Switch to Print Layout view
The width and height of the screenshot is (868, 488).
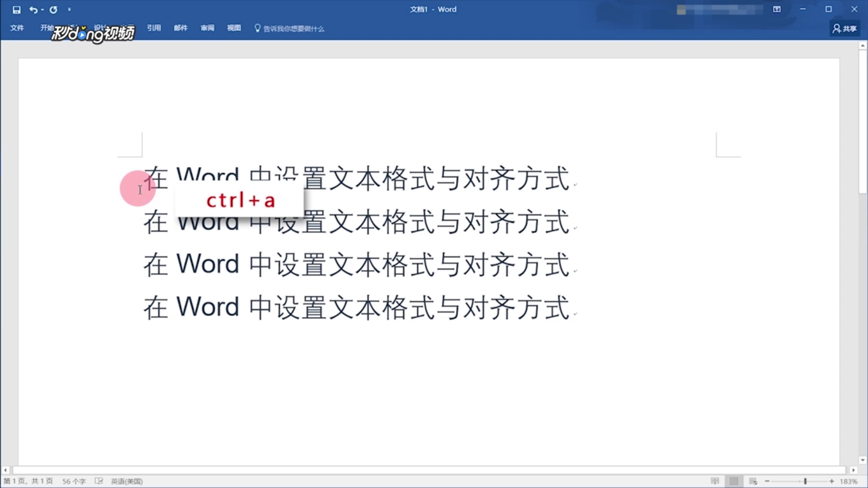click(x=735, y=481)
